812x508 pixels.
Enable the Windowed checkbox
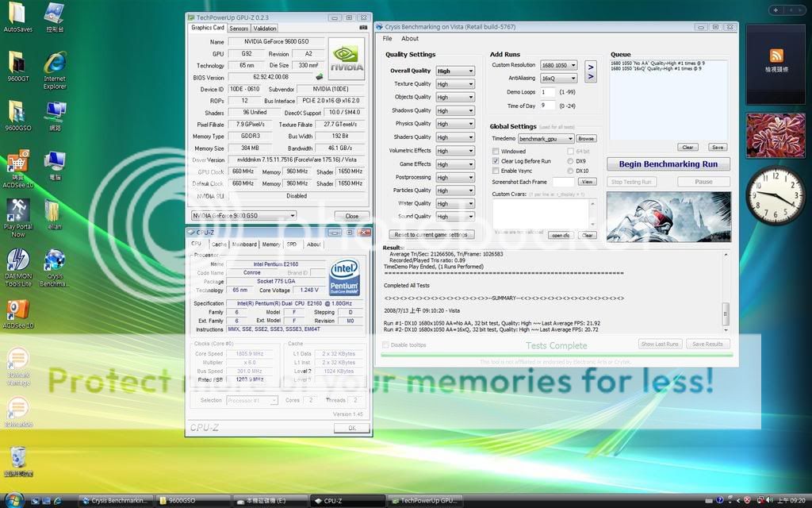[496, 151]
